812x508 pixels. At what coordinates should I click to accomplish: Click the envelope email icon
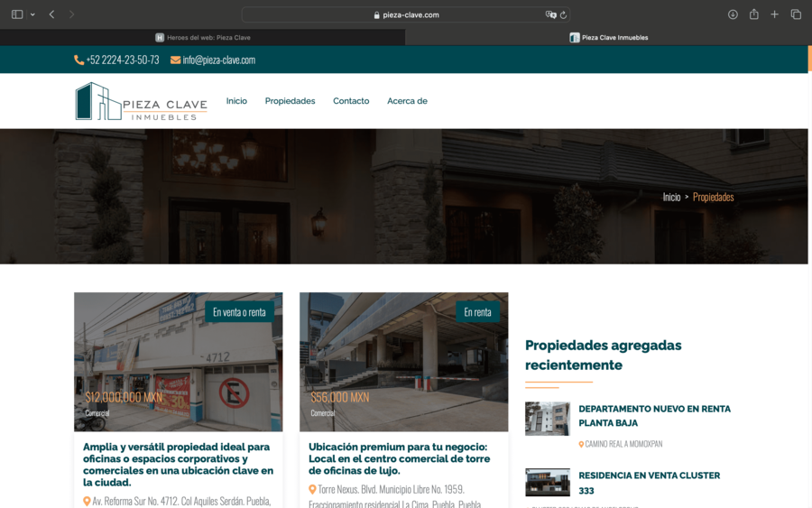[176, 60]
